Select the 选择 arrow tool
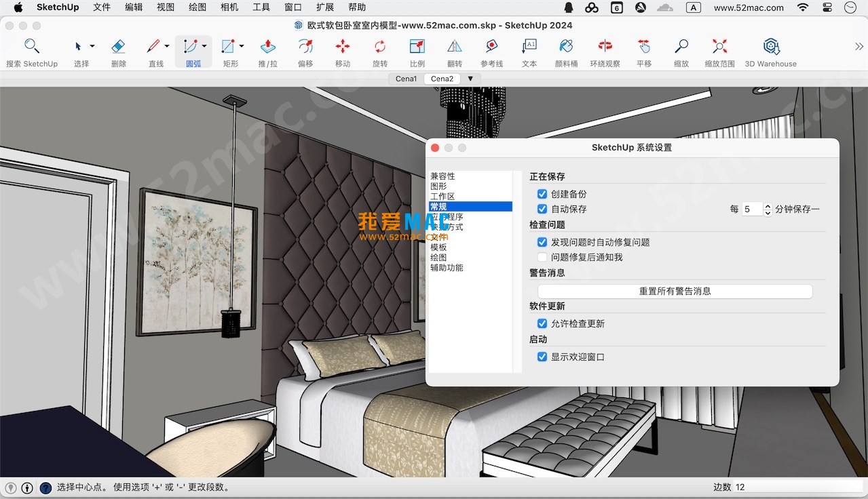Image resolution: width=868 pixels, height=499 pixels. (78, 46)
